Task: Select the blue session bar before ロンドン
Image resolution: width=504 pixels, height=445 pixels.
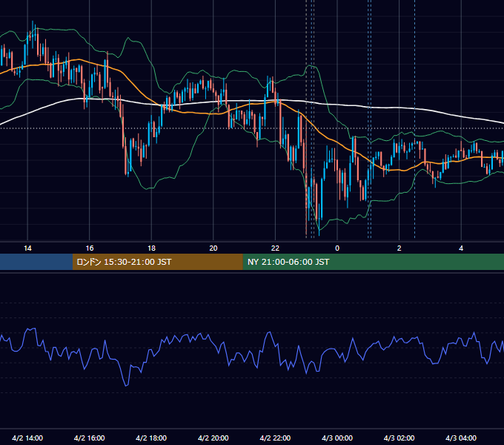Action: click(36, 262)
